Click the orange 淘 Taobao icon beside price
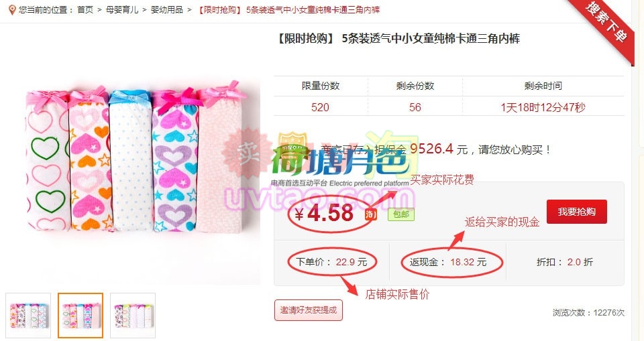The width and height of the screenshot is (644, 341). pyautogui.click(x=370, y=214)
